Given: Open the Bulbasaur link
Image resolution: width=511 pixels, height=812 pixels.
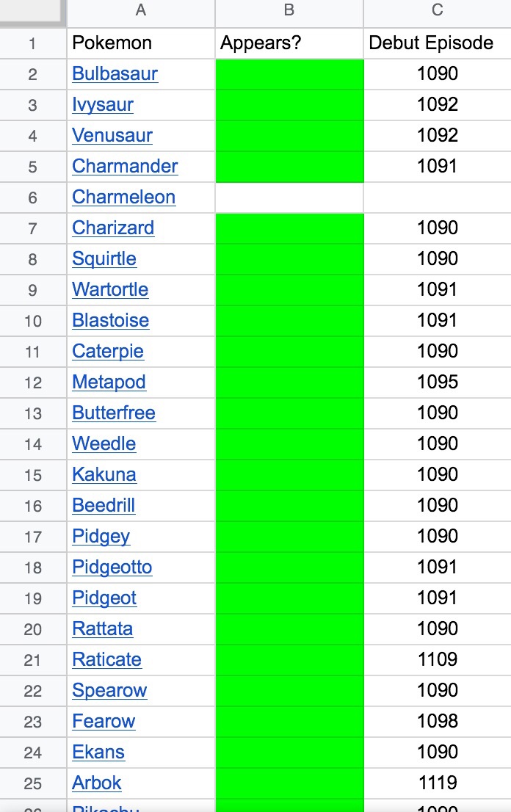Looking at the screenshot, I should tap(115, 74).
